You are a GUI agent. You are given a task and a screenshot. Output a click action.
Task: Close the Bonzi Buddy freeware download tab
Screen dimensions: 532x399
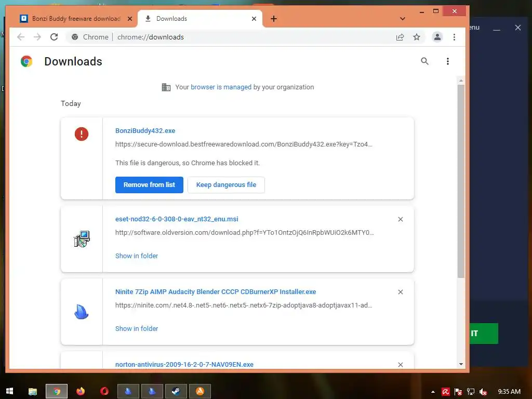(x=129, y=19)
